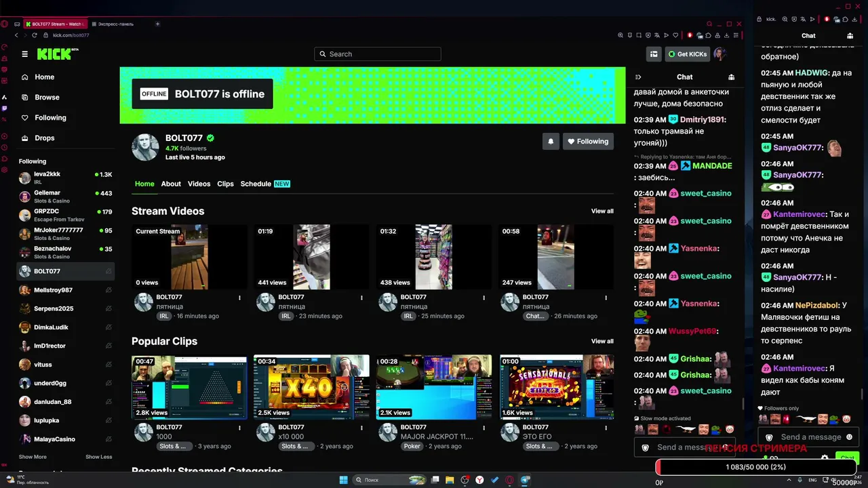Click the Windows taskbar Поиск search box
Screen dimensions: 868x488
[390, 480]
